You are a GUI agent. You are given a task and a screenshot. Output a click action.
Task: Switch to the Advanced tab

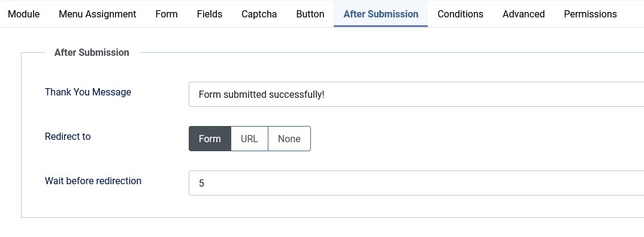524,14
